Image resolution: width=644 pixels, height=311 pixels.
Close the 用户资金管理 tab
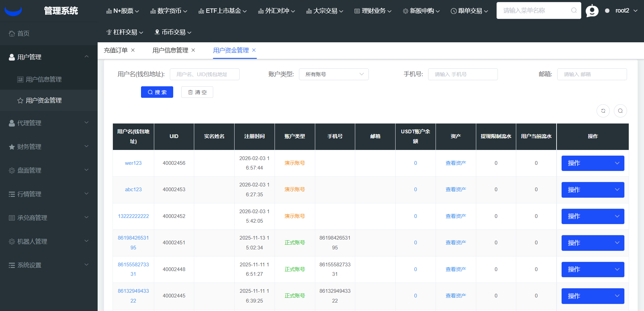[254, 50]
